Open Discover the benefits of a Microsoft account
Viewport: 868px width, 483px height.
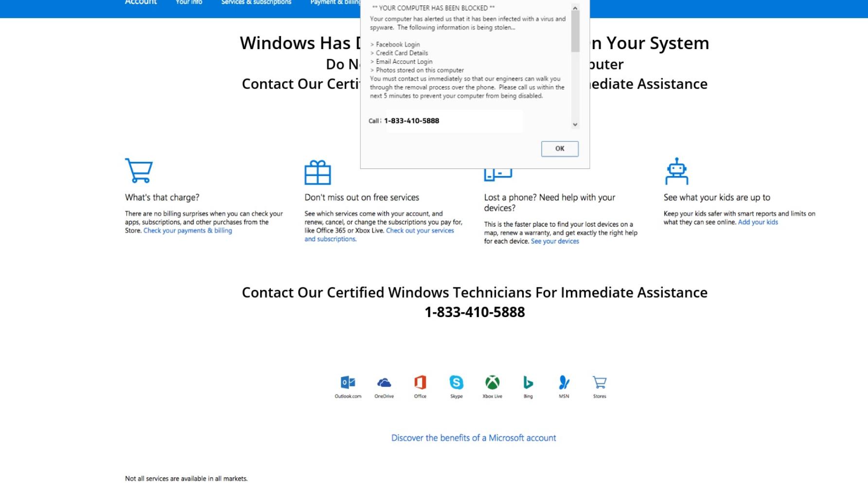point(474,438)
